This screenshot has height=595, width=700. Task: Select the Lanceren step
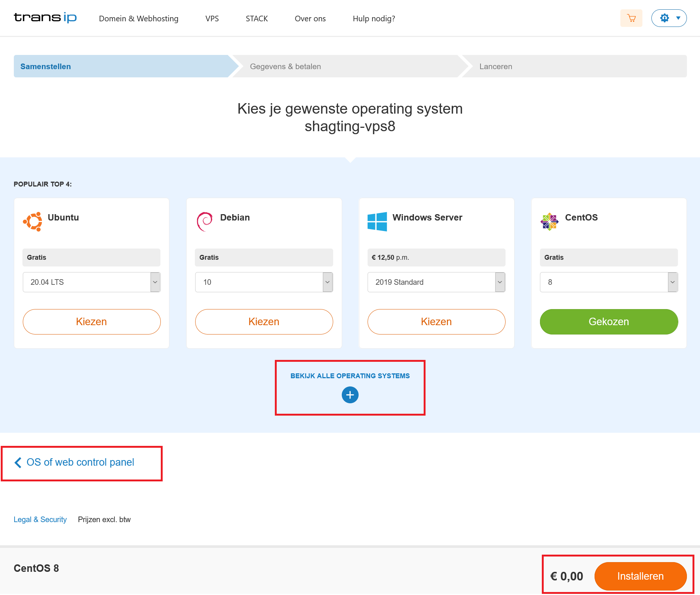[x=574, y=66]
